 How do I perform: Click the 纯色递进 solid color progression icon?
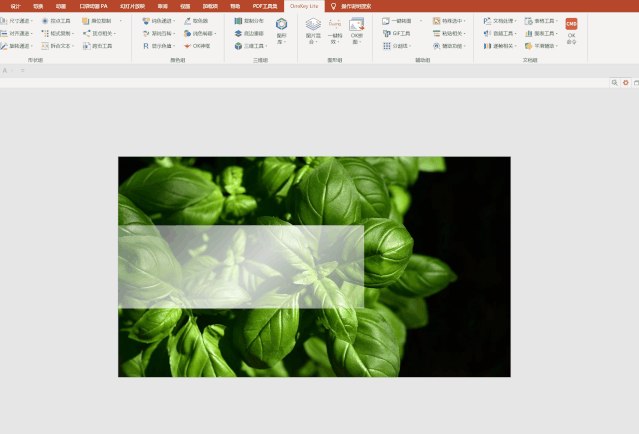(146, 21)
